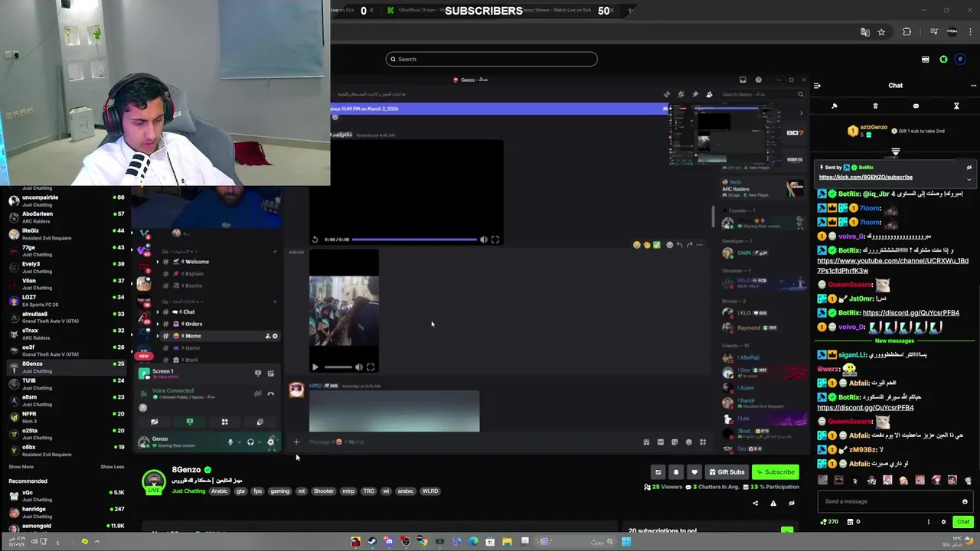Select the Arabic tag chip
Screen dimensions: 980x551
pos(220,491)
